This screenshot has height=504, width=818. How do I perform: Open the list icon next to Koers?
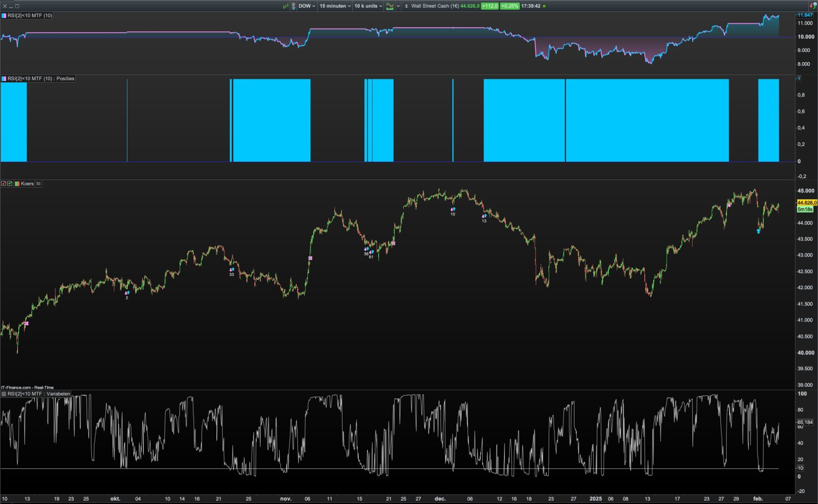point(39,184)
